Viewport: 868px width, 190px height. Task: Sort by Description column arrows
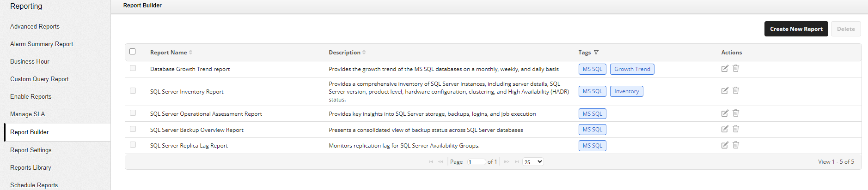coord(364,53)
